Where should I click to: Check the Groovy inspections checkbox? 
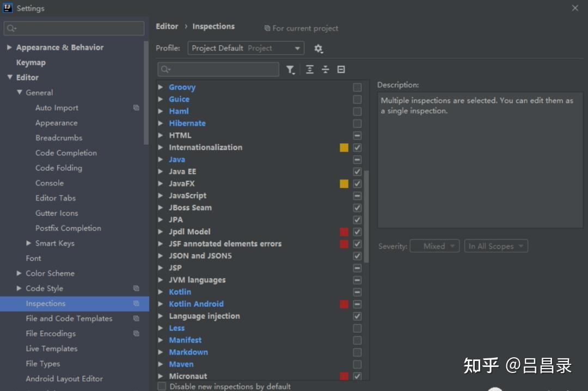point(357,87)
